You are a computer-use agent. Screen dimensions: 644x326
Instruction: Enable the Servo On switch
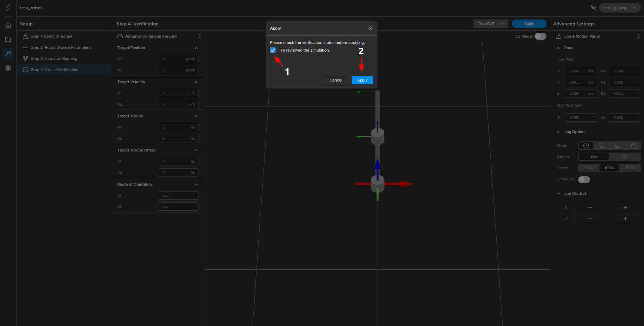pos(584,180)
